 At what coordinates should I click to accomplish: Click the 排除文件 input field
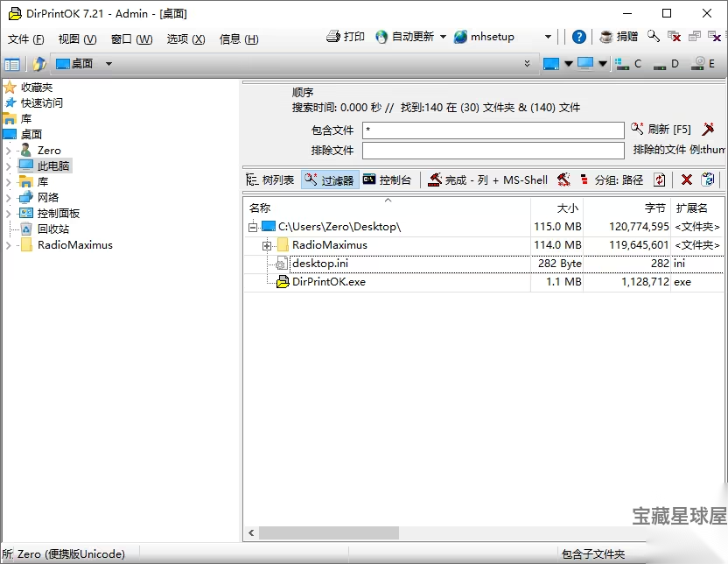[493, 151]
